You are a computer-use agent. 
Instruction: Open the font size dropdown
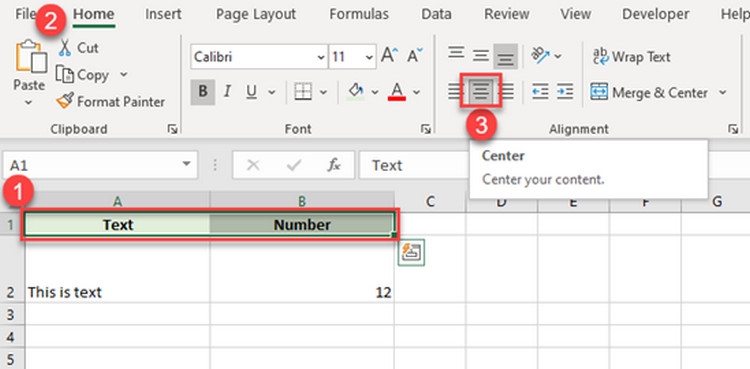click(x=369, y=57)
